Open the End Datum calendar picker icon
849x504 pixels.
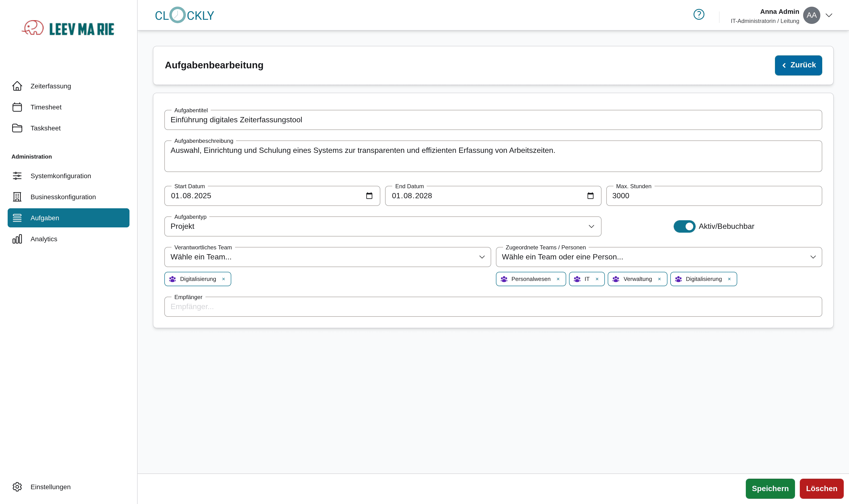[x=590, y=196]
